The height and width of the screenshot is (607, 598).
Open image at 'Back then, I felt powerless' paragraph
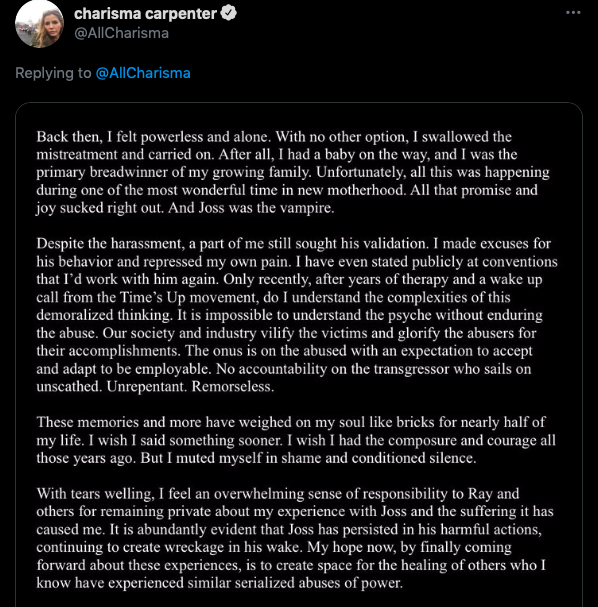(x=293, y=172)
